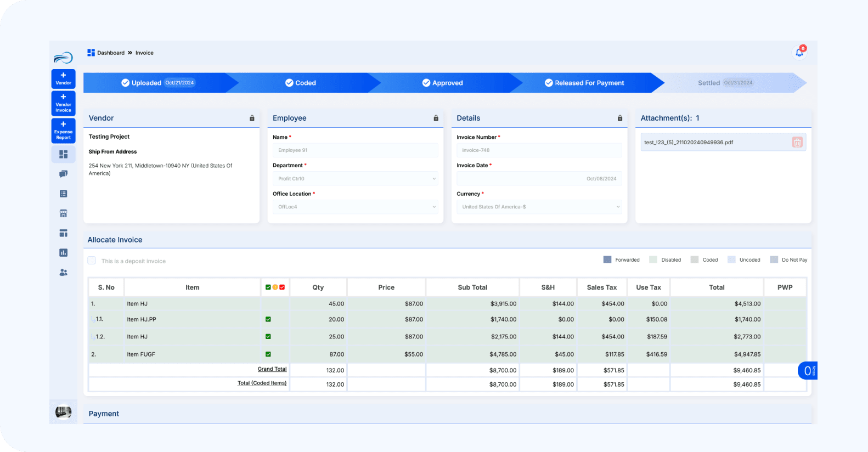Screen dimensions: 868x452
Task: Click the red check header icon
Action: point(282,287)
